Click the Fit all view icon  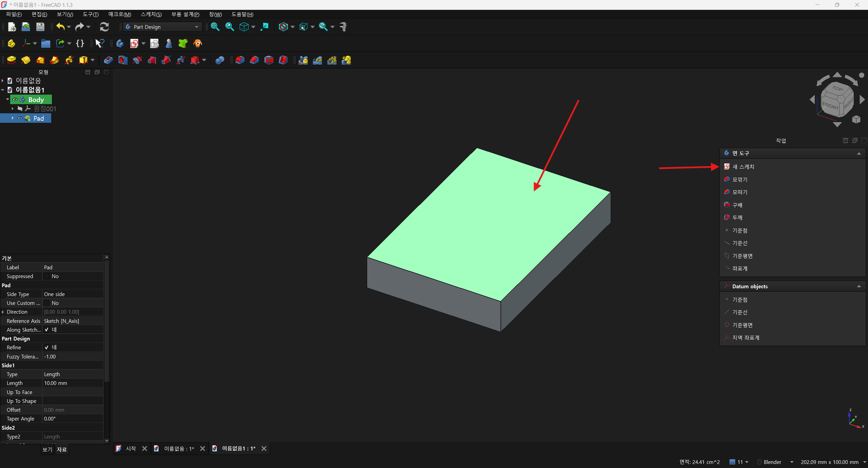215,27
